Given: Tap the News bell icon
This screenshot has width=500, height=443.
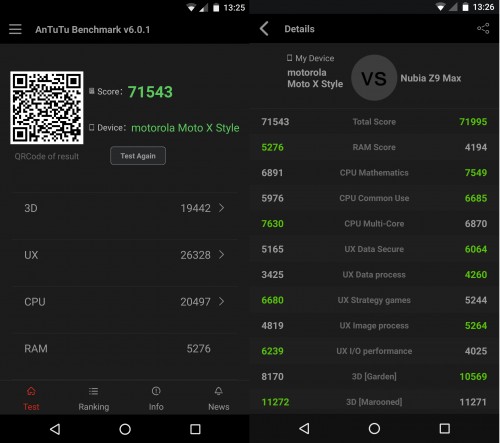Looking at the screenshot, I should pos(219,391).
